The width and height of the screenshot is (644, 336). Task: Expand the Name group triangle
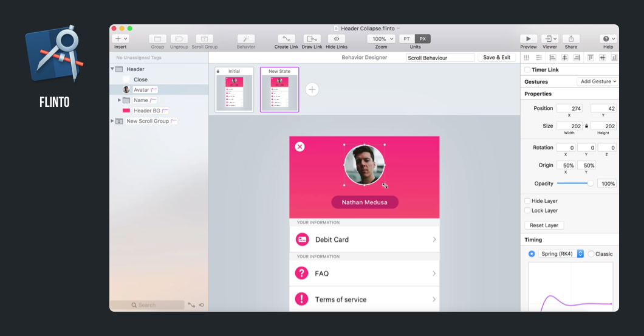pyautogui.click(x=120, y=100)
